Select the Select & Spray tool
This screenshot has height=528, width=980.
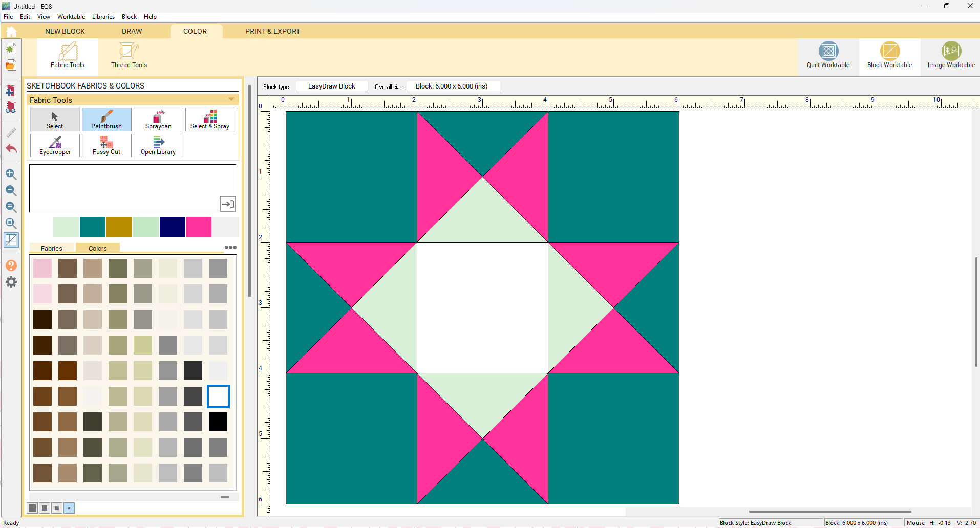(210, 119)
